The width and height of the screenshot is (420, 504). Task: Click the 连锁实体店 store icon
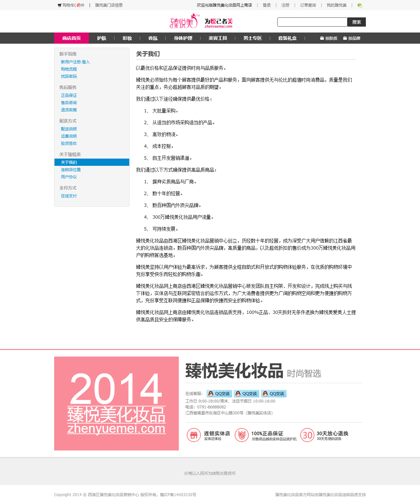[194, 435]
